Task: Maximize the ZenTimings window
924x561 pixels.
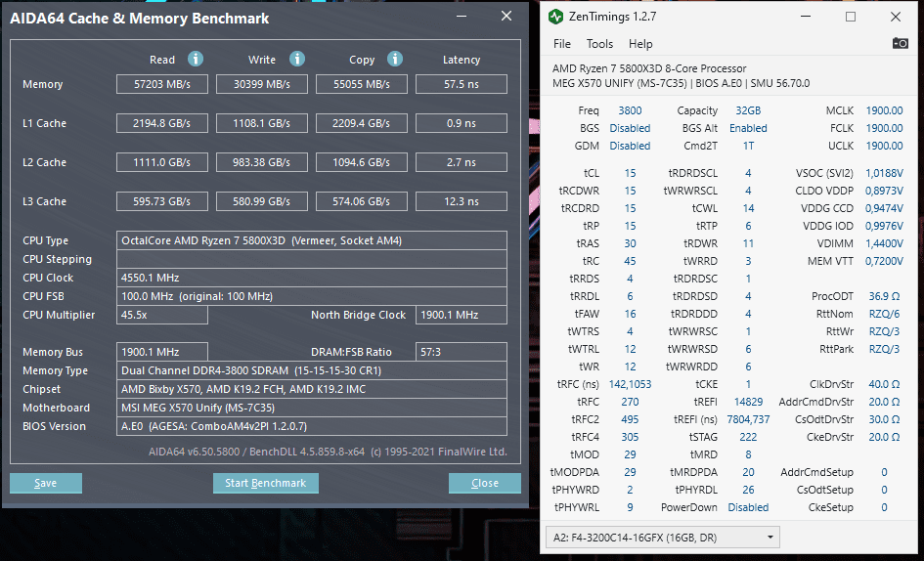Action: (851, 17)
